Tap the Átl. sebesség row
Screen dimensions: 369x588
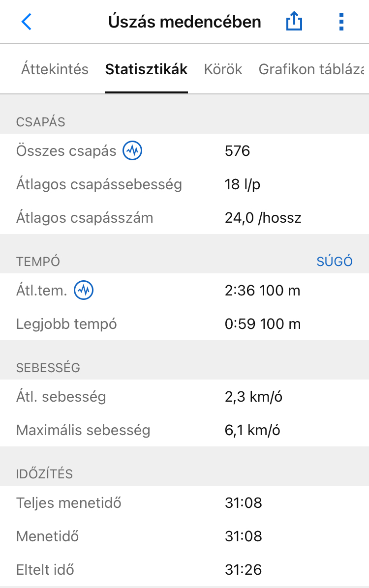(184, 397)
